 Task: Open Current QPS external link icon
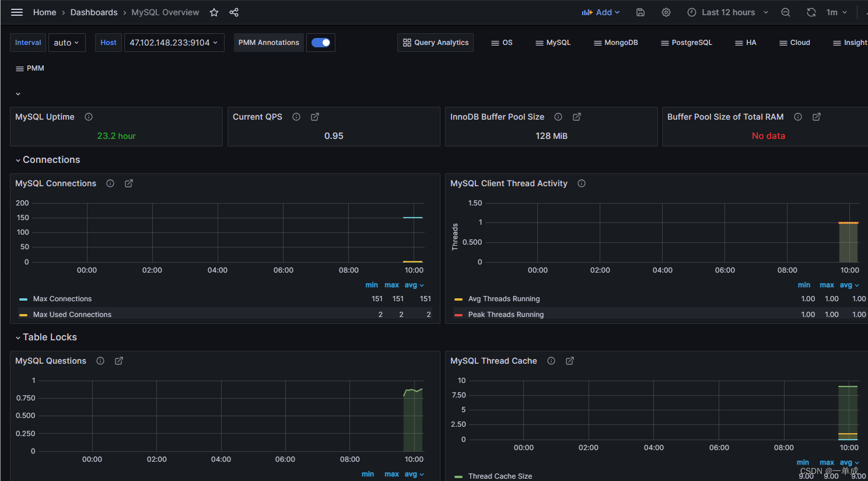[315, 117]
